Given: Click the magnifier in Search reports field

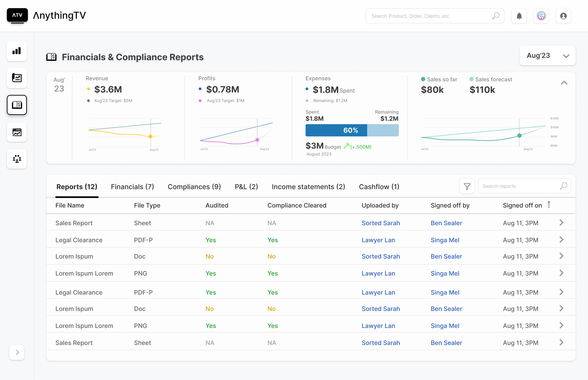Looking at the screenshot, I should click(564, 186).
